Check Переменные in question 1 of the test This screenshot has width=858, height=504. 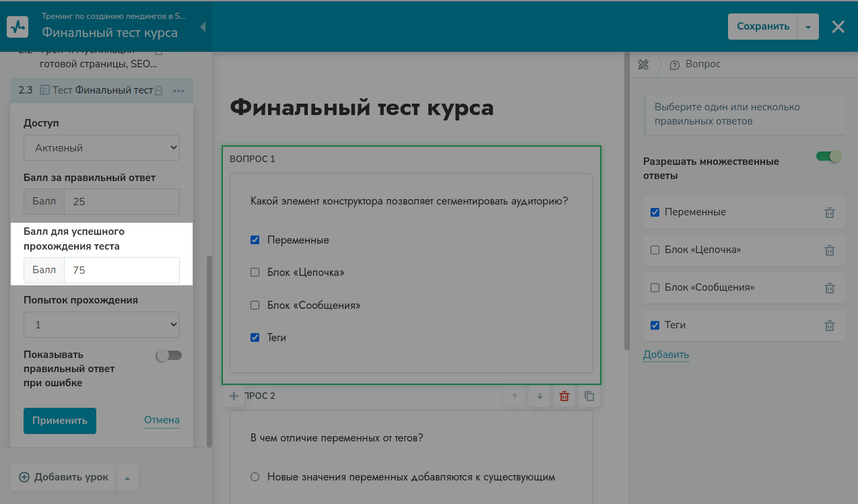[x=255, y=240]
